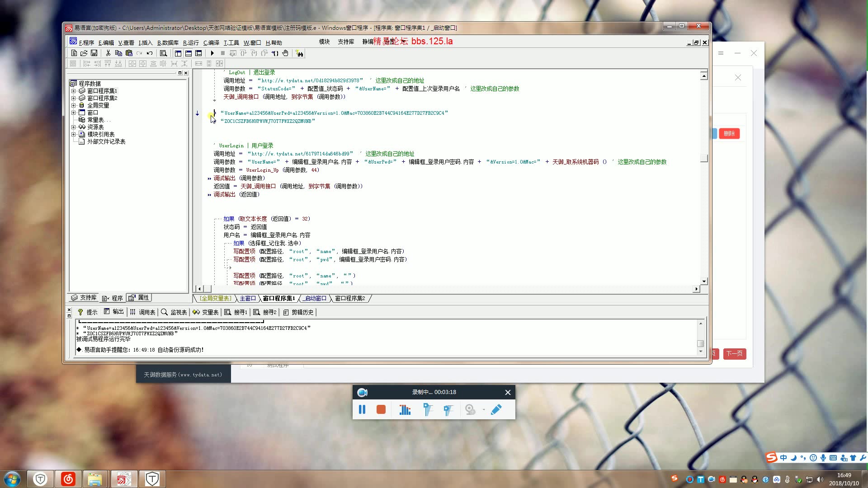
Task: Open the C.编译 menu
Action: click(211, 42)
